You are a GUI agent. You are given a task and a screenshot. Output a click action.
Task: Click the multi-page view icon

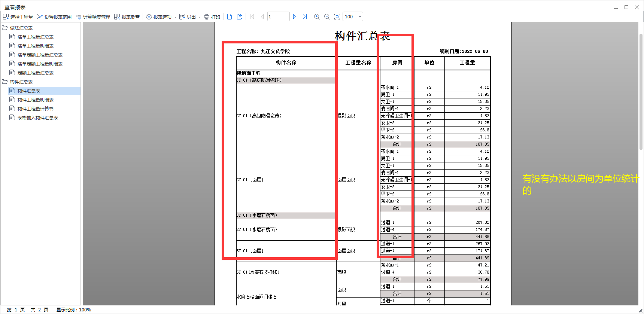[x=240, y=17]
